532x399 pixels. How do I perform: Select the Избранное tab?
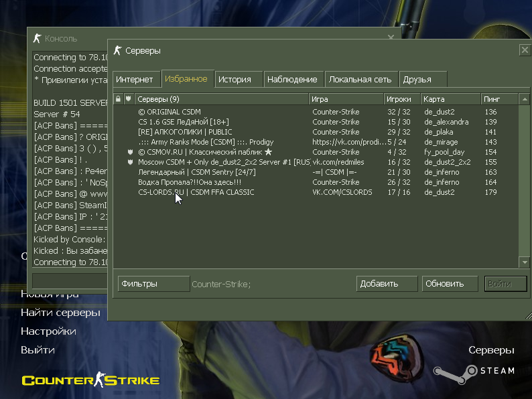(x=188, y=78)
